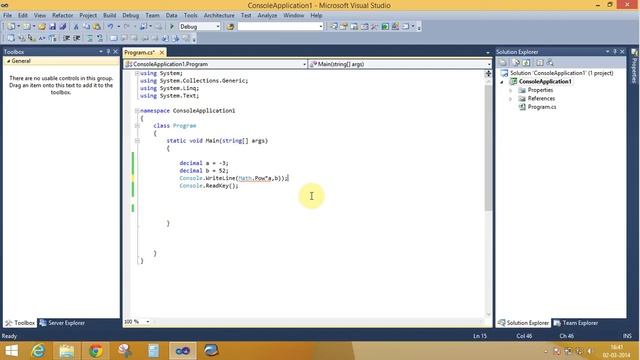Collapse the ConsoleApplication1 project node
Image resolution: width=640 pixels, height=360 pixels.
pos(502,82)
